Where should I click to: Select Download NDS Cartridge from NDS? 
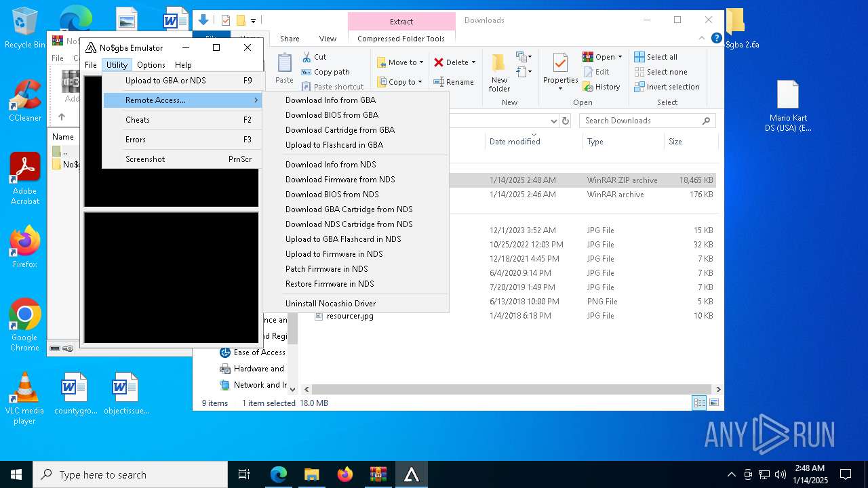point(356,224)
